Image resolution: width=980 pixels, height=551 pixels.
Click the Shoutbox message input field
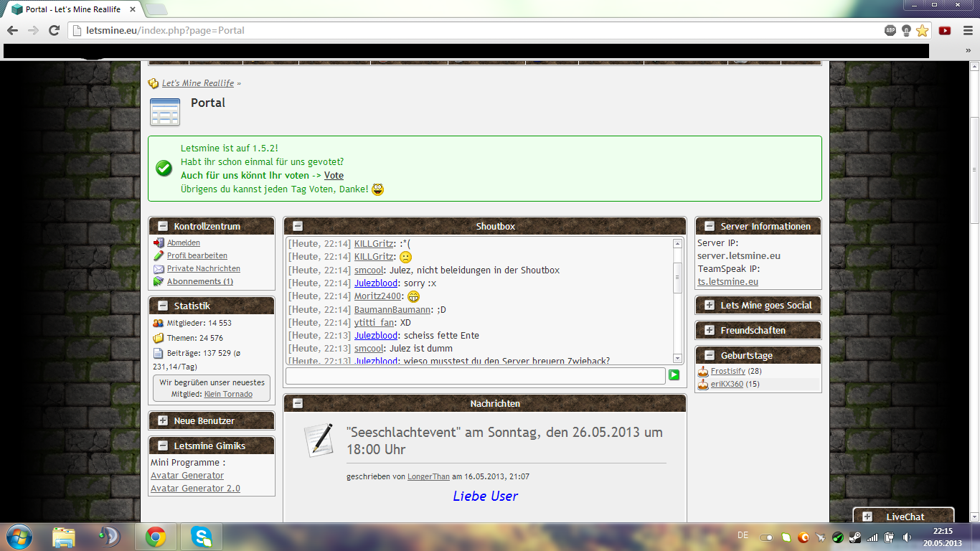click(x=476, y=375)
